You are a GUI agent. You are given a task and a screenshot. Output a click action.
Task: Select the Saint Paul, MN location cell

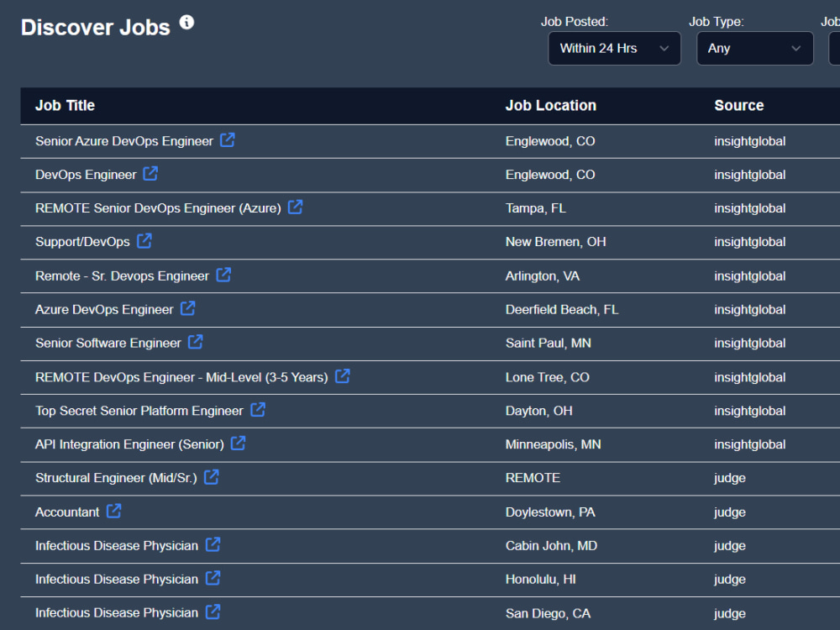click(548, 344)
